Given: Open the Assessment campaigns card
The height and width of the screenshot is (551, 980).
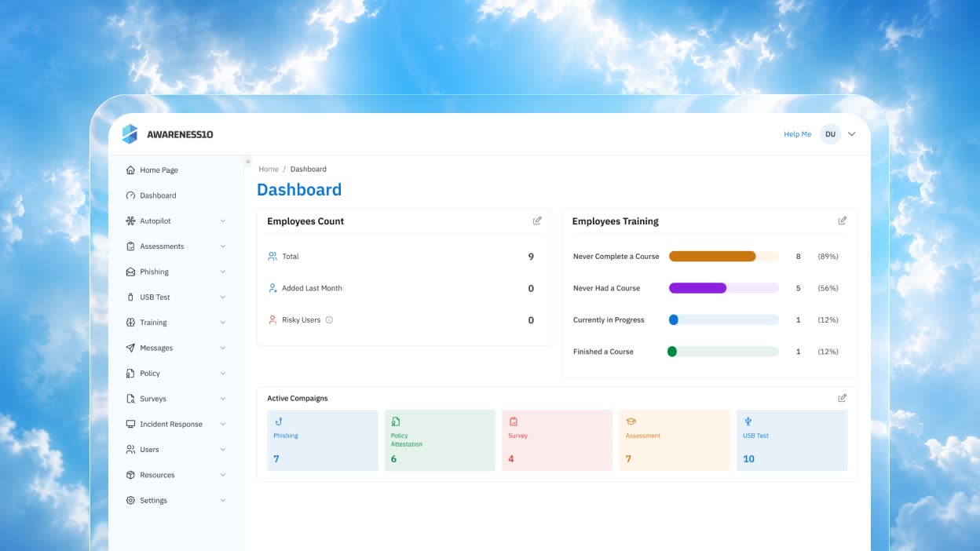Looking at the screenshot, I should coord(675,440).
